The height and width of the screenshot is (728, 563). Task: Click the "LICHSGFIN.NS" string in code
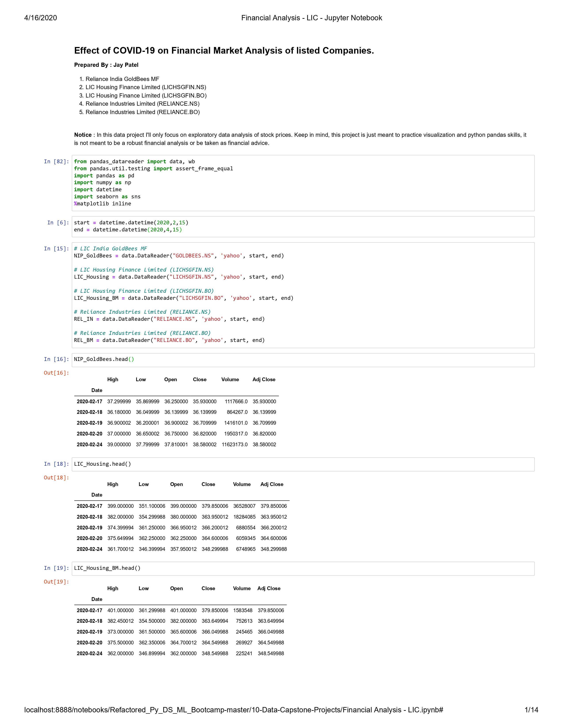[x=191, y=277]
